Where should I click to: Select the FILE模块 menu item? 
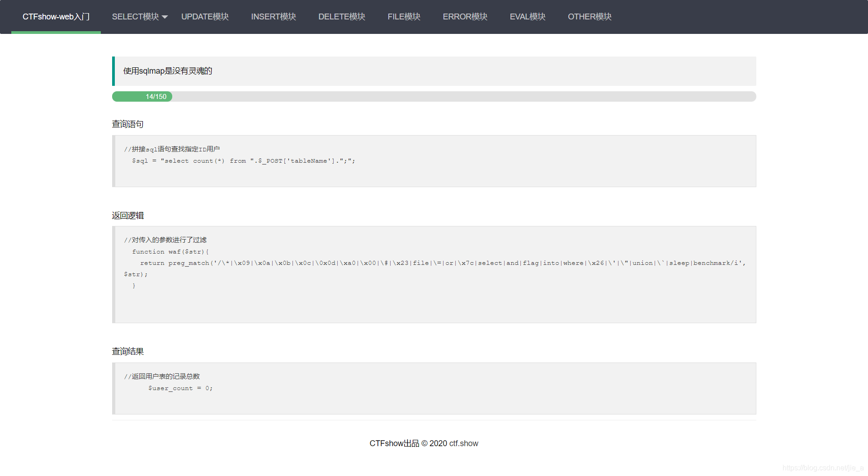click(404, 17)
